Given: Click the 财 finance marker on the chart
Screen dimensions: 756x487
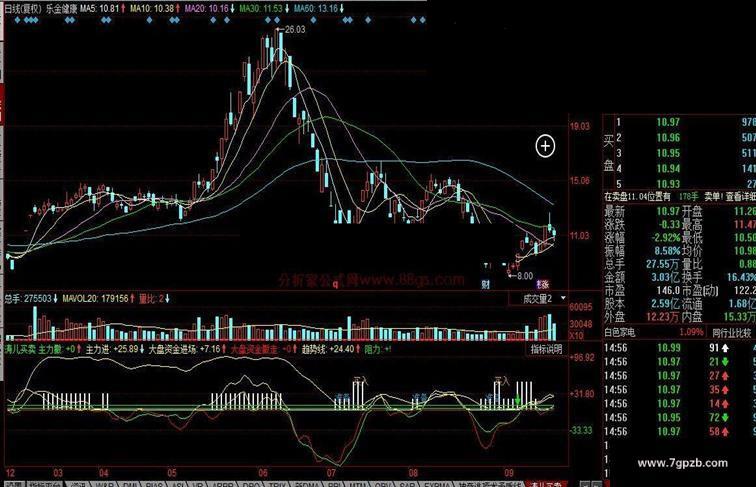Looking at the screenshot, I should pos(486,284).
